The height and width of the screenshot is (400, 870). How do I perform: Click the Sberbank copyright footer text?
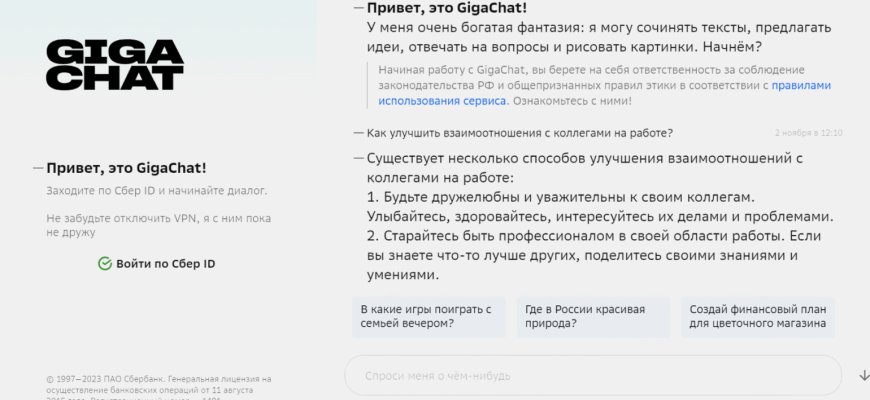pyautogui.click(x=159, y=384)
